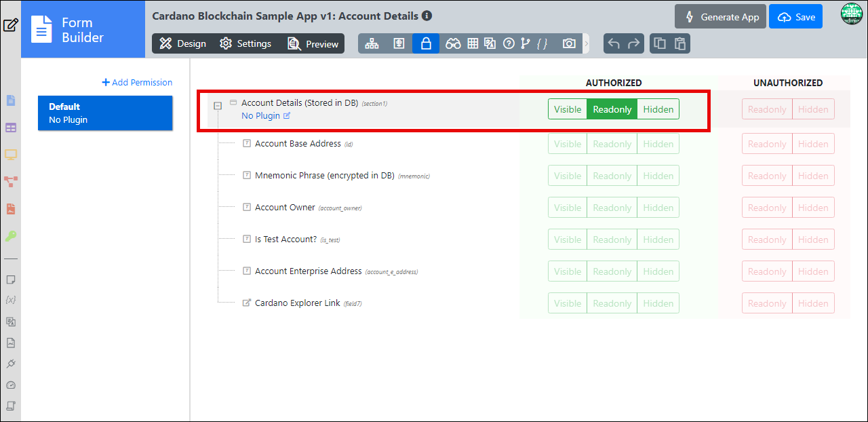Click the green key icon in the left sidebar

point(11,236)
